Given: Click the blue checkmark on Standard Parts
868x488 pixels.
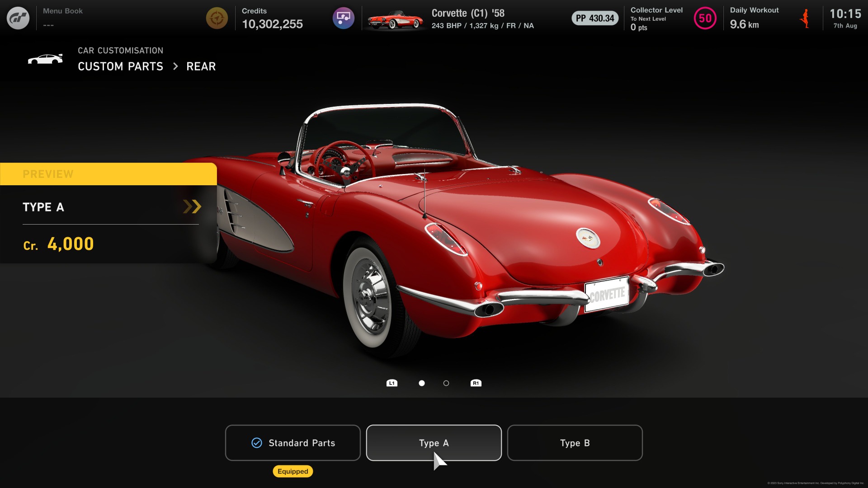Looking at the screenshot, I should pos(257,443).
